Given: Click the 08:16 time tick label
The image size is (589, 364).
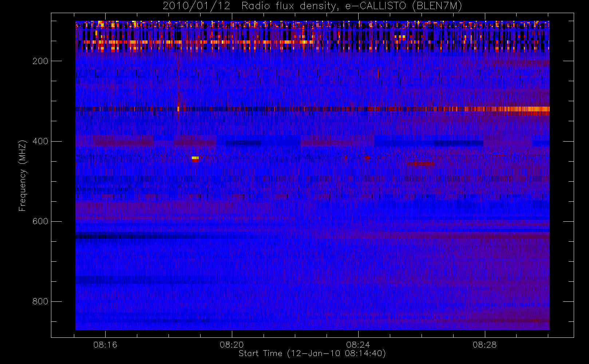Looking at the screenshot, I should click(x=105, y=345).
